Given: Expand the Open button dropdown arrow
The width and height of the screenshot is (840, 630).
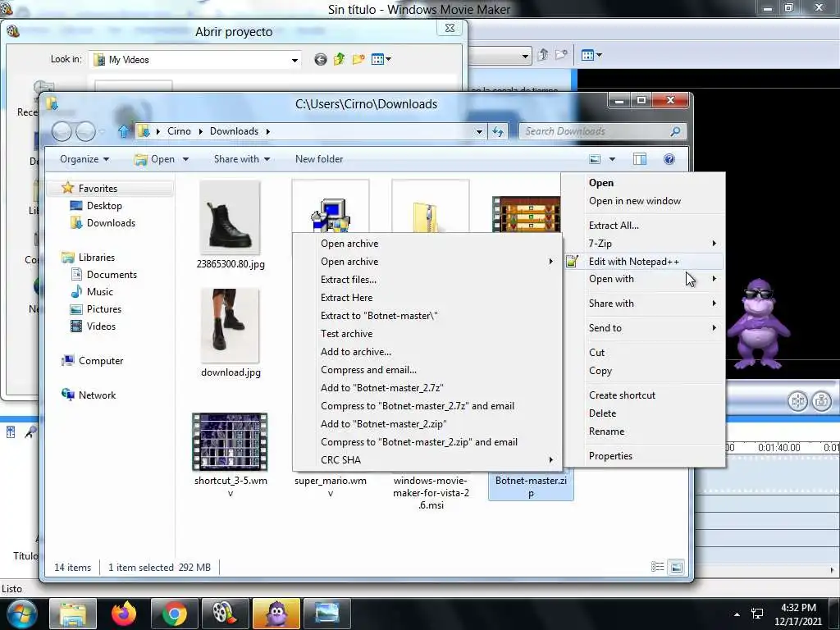Looking at the screenshot, I should [185, 159].
